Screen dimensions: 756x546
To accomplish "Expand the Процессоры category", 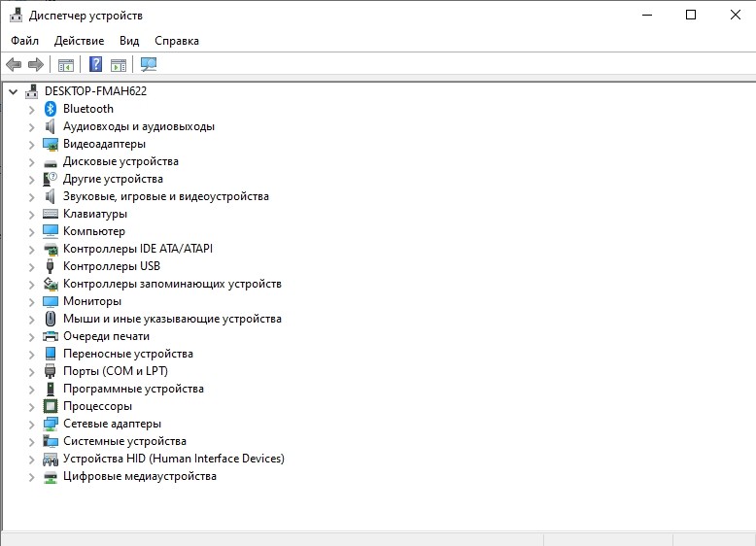I will (x=31, y=407).
